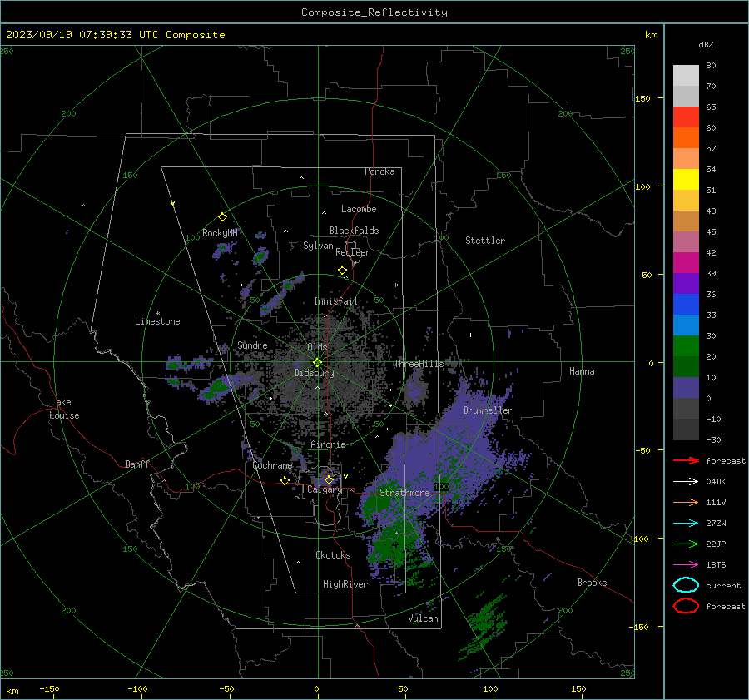Click the magenta 42-39 dBZ swatch
This screenshot has height=700, width=749.
[686, 263]
